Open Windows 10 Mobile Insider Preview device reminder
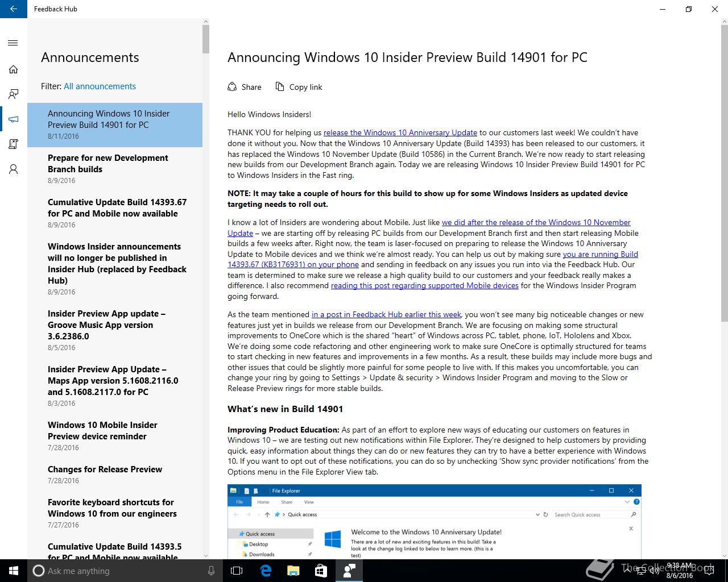728x582 pixels. (x=115, y=436)
